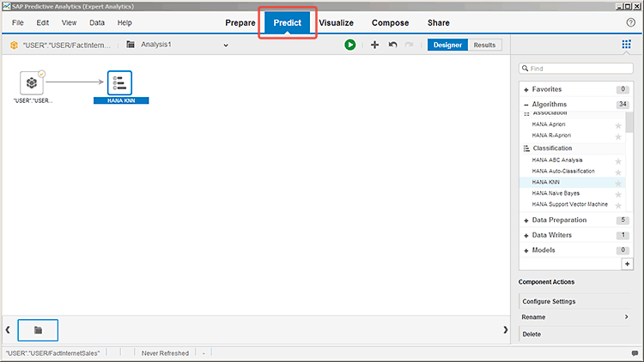Click the plus button below the Models section

tap(627, 264)
